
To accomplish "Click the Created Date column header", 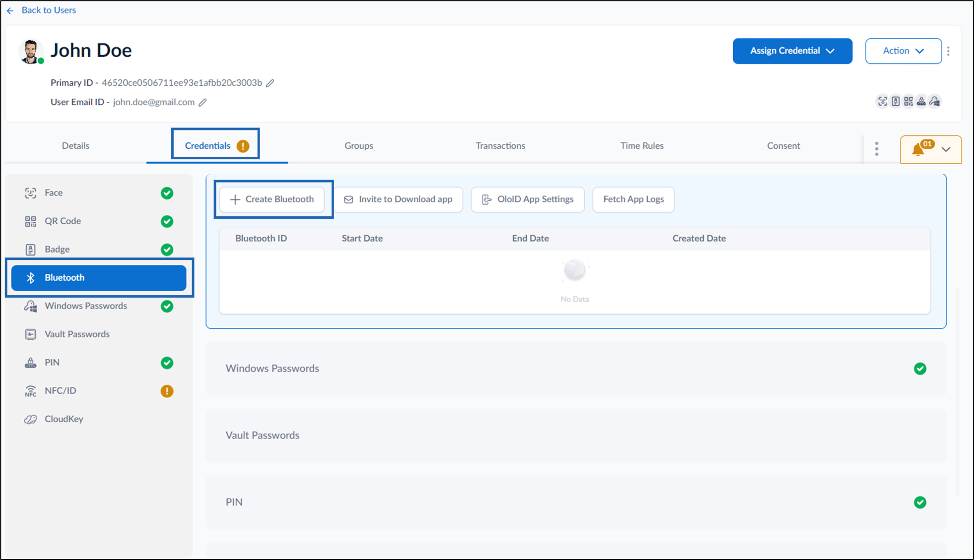I will (x=699, y=239).
